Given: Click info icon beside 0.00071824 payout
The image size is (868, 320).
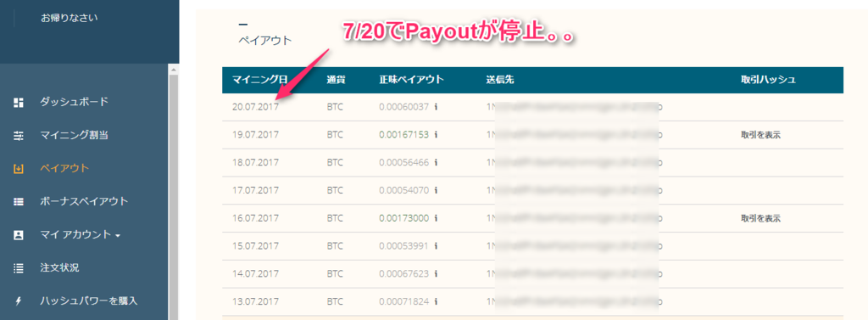Looking at the screenshot, I should pos(436,301).
